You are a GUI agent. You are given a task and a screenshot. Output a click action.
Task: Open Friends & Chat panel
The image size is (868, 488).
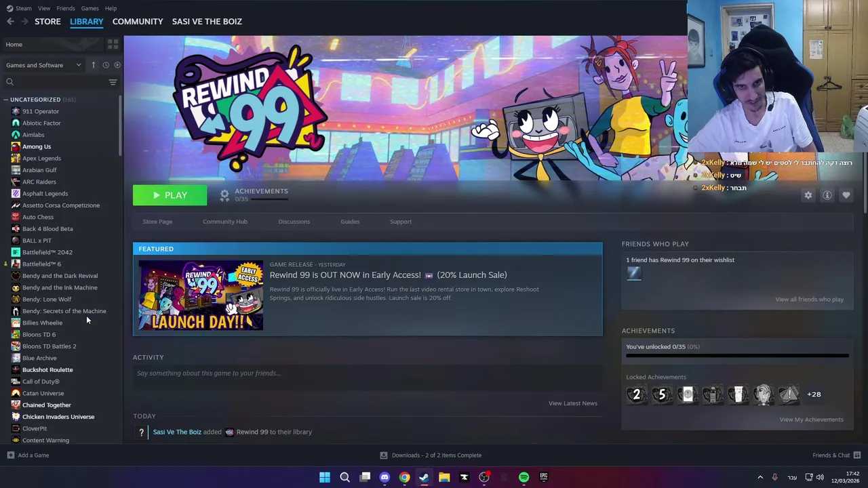click(x=836, y=455)
